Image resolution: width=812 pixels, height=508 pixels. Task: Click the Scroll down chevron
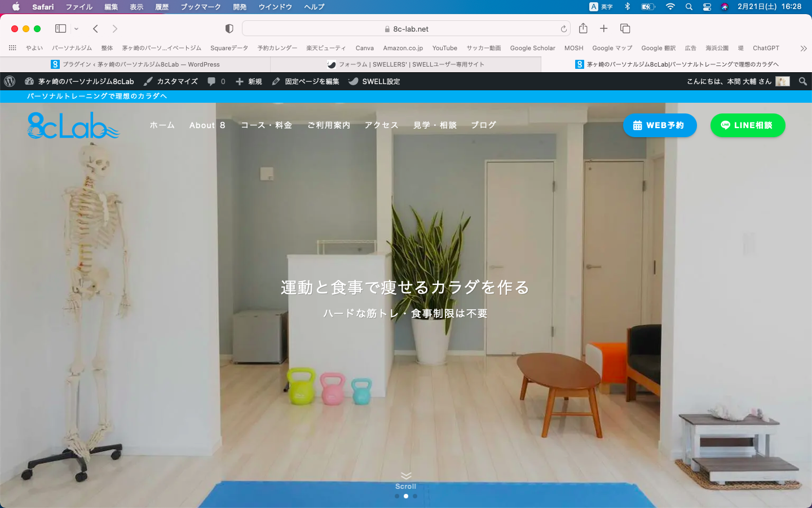406,476
